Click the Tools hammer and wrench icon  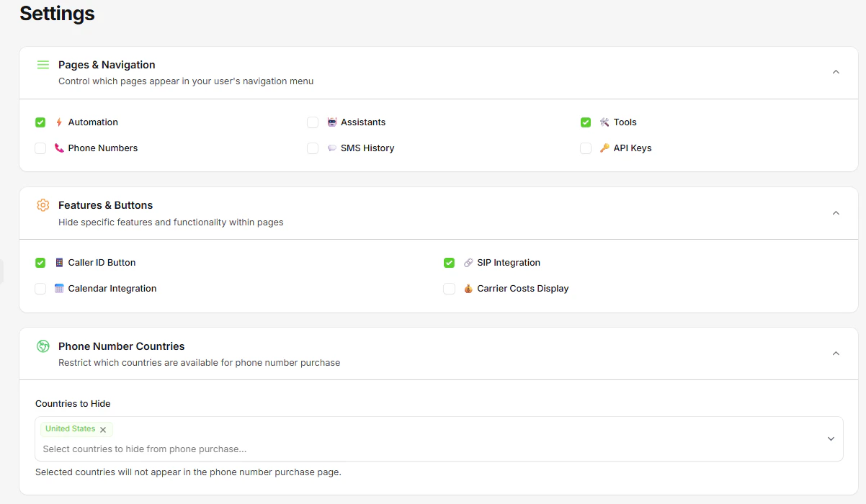pos(604,122)
